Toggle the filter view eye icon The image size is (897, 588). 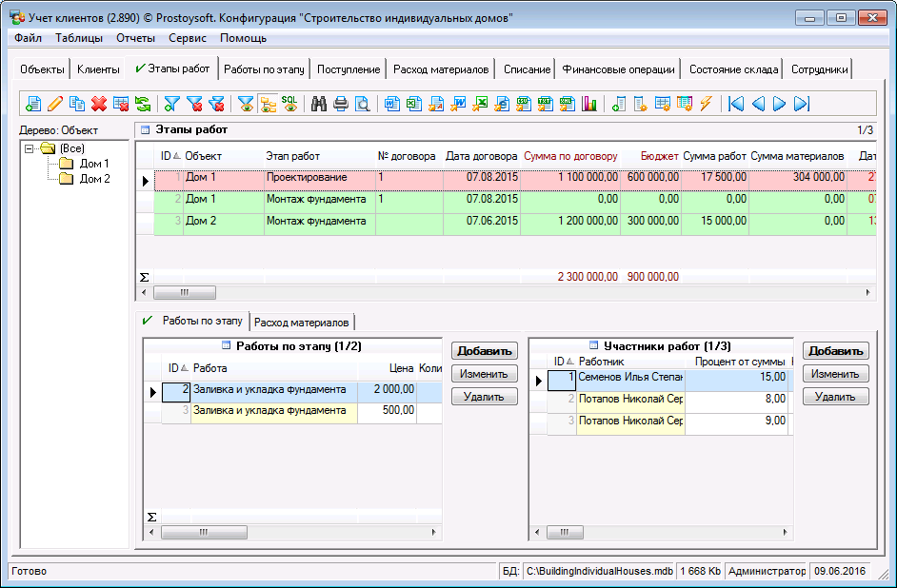click(x=246, y=104)
